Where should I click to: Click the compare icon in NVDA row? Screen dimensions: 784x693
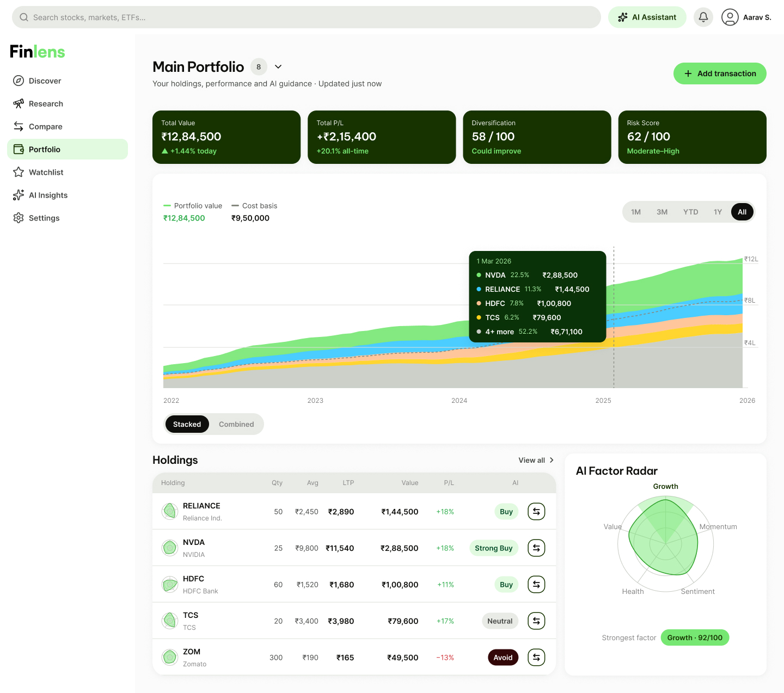pos(536,548)
